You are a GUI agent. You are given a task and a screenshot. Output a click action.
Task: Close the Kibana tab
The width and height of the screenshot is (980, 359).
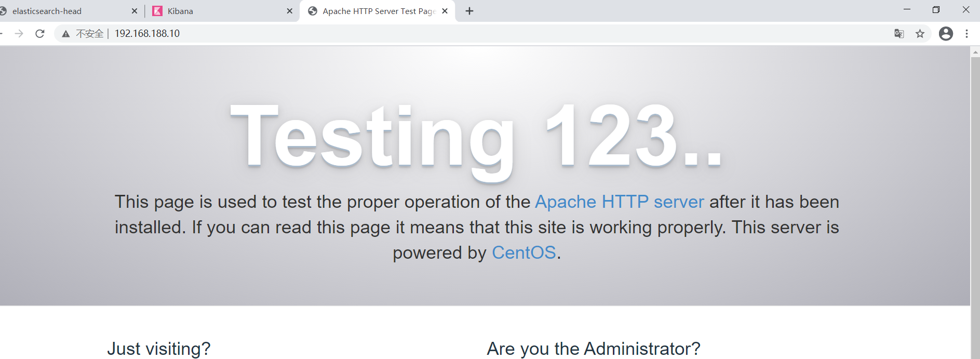pyautogui.click(x=290, y=11)
